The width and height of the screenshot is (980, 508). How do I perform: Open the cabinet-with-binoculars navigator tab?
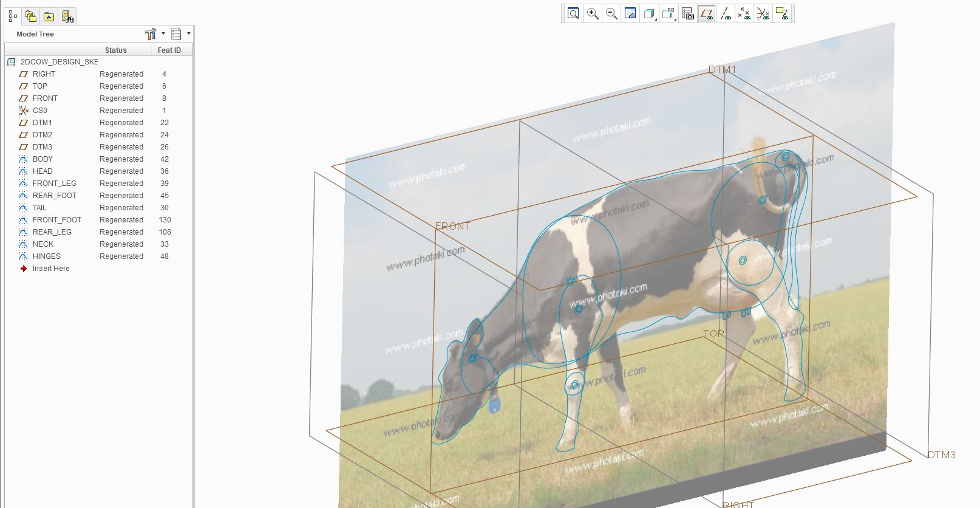67,16
